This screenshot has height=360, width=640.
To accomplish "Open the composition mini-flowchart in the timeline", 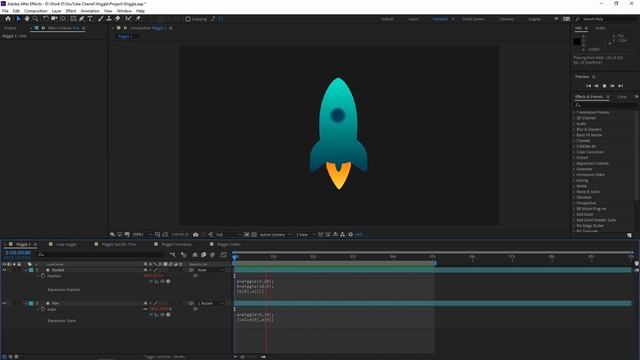I will coord(173,255).
